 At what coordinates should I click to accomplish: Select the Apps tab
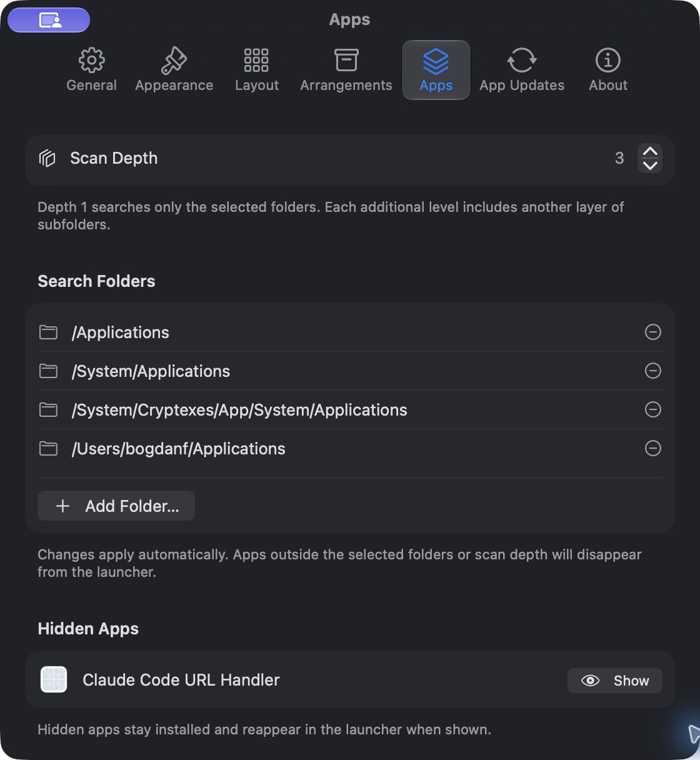436,70
